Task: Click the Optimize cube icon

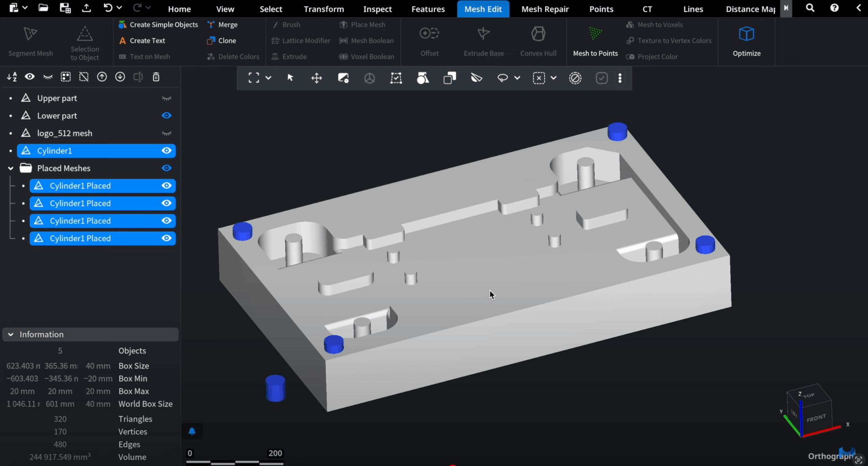Action: [746, 34]
